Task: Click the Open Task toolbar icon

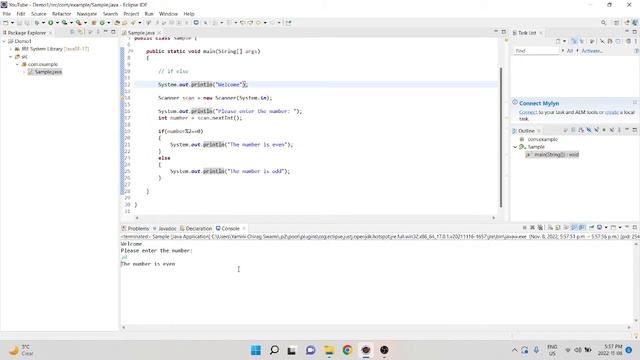Action: (124, 23)
